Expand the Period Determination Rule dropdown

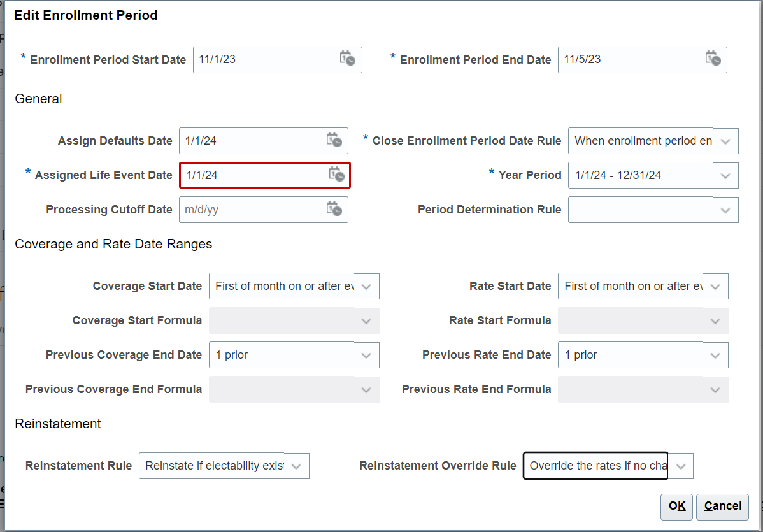point(725,210)
